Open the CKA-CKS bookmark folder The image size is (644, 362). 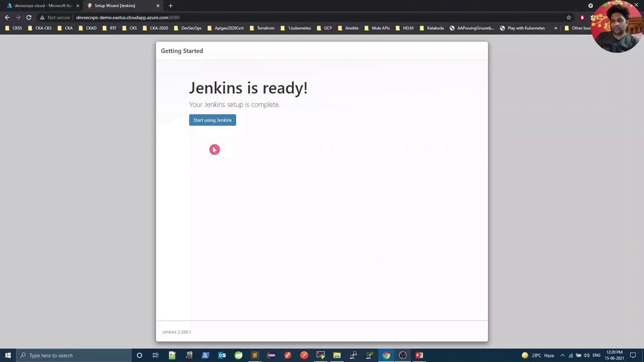pyautogui.click(x=40, y=28)
